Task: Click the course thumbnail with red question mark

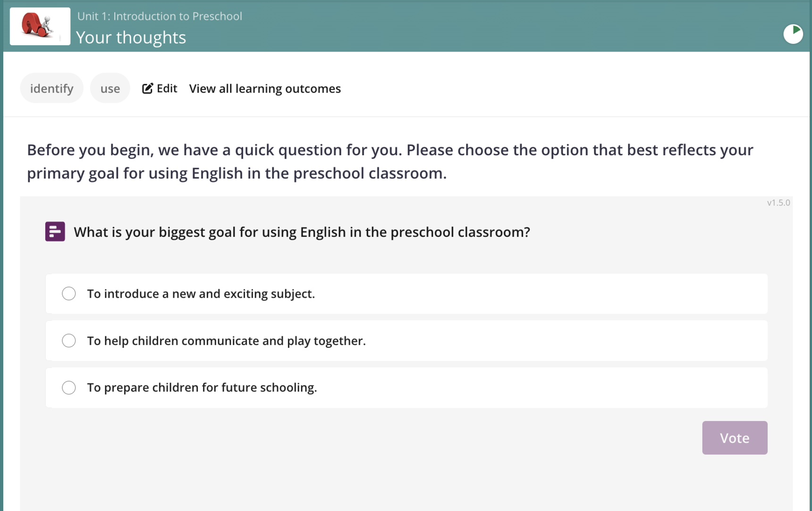Action: point(40,26)
